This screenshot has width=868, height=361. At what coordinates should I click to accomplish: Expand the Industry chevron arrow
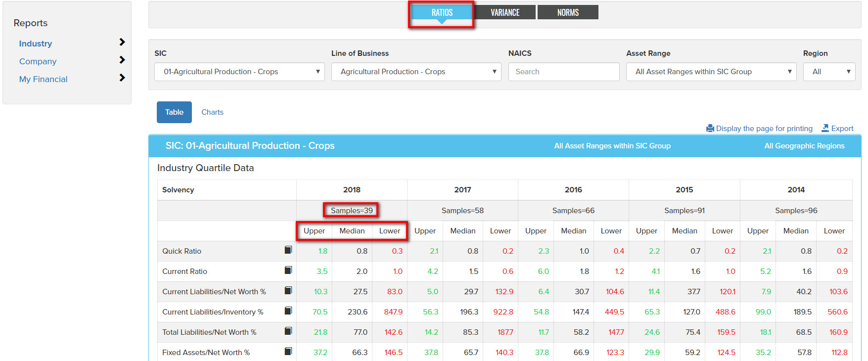pos(122,42)
